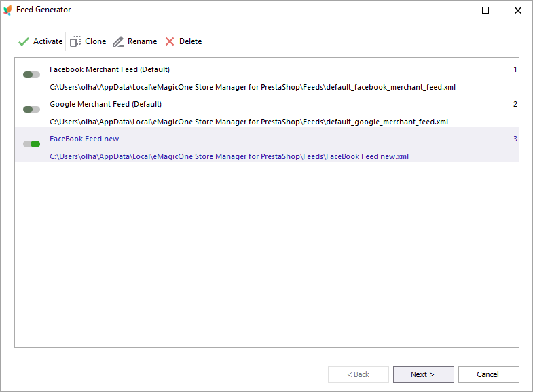
Task: Click the Back button
Action: 358,374
